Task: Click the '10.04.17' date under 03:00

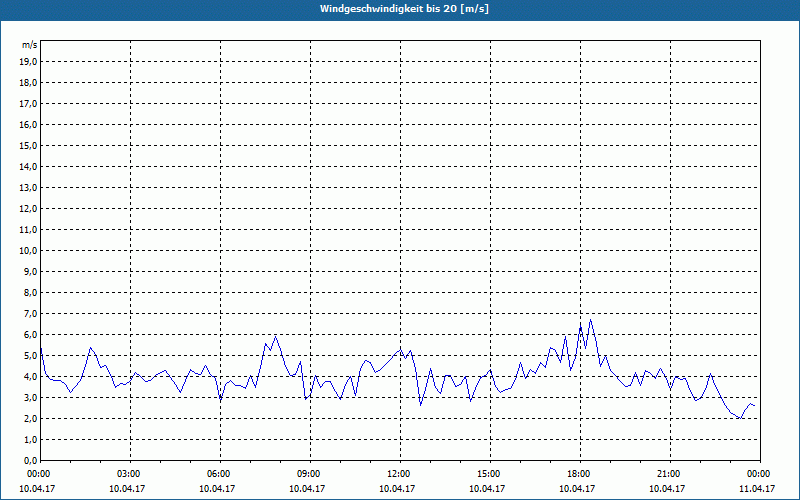Action: click(x=127, y=488)
